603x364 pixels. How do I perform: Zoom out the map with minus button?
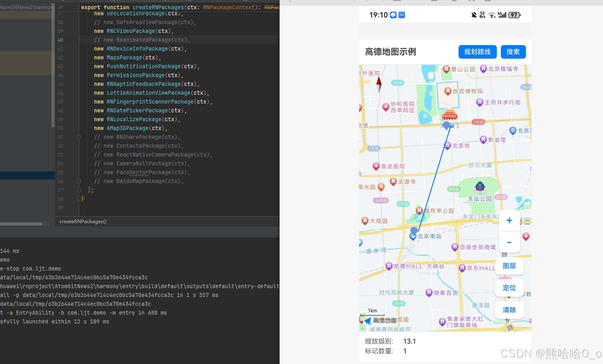[x=509, y=242]
